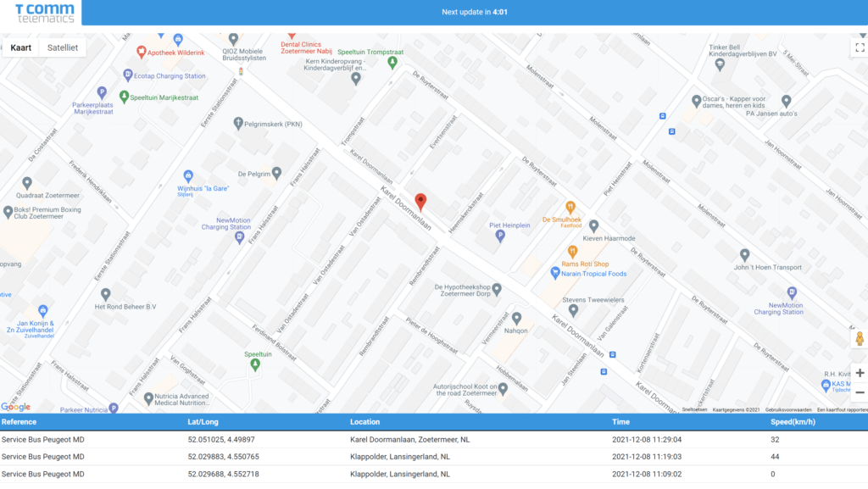Image resolution: width=868 pixels, height=489 pixels.
Task: Click the Google logo on map
Action: click(15, 407)
